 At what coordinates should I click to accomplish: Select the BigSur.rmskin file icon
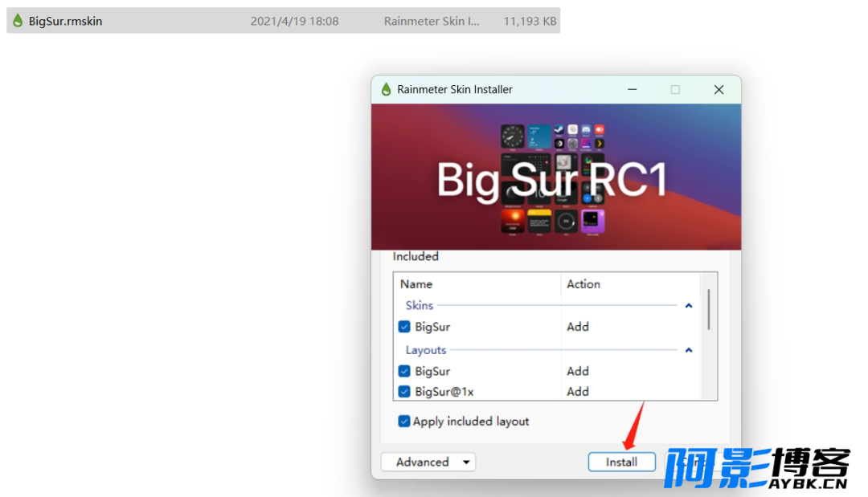pyautogui.click(x=18, y=21)
